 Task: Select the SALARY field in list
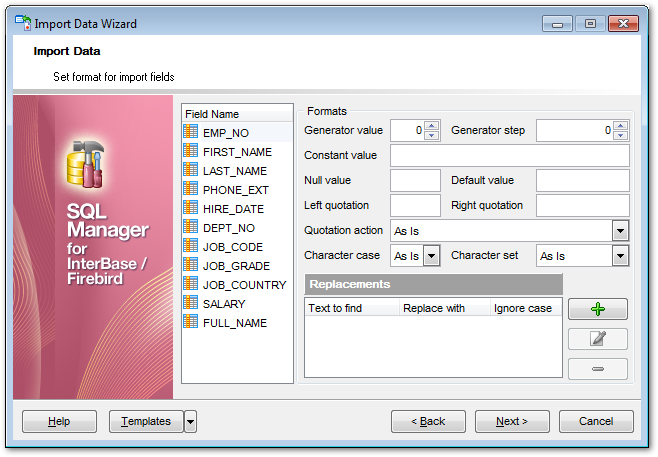pos(223,303)
